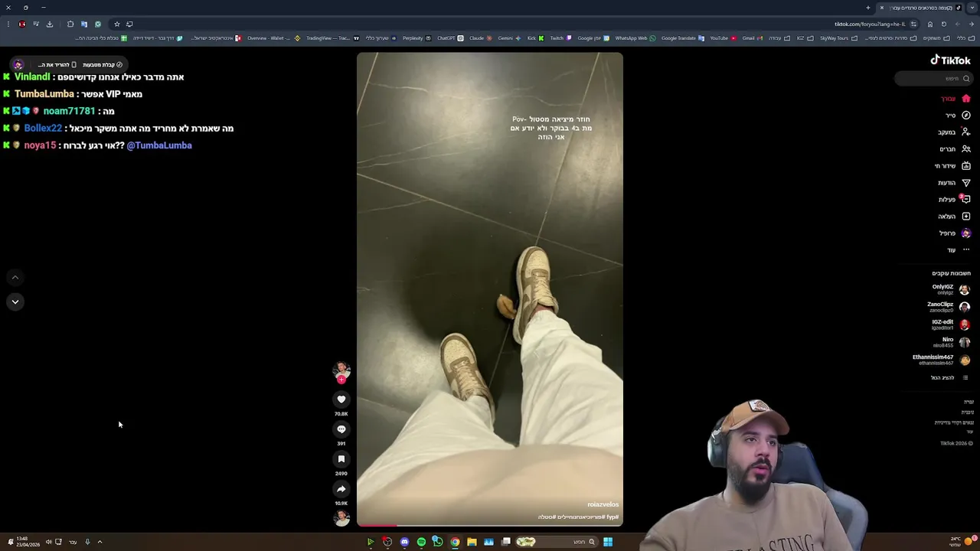Like the video with the heart icon
This screenshot has height=551, width=980.
click(341, 399)
